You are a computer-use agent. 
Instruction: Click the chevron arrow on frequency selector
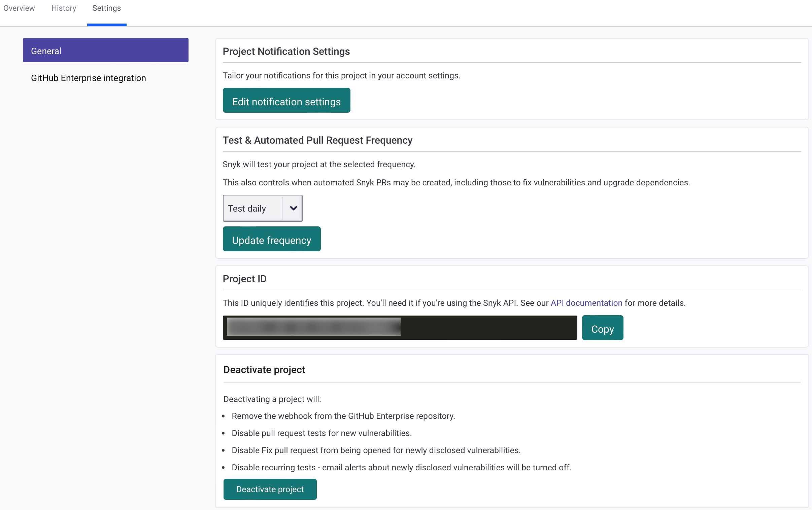click(293, 209)
